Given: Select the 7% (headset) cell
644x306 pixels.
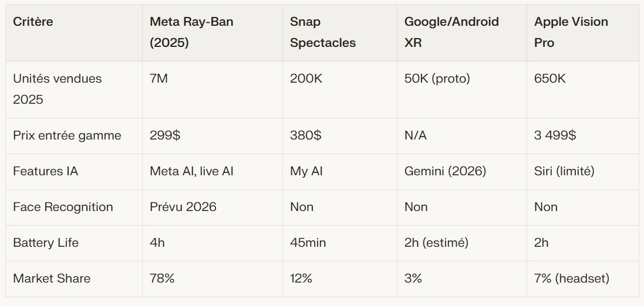Looking at the screenshot, I should coord(571,278).
